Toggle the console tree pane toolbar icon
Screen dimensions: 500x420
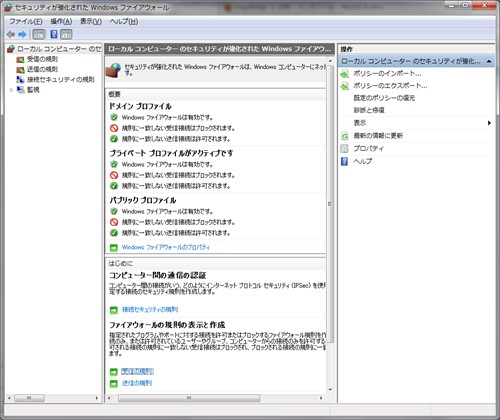pos(39,34)
